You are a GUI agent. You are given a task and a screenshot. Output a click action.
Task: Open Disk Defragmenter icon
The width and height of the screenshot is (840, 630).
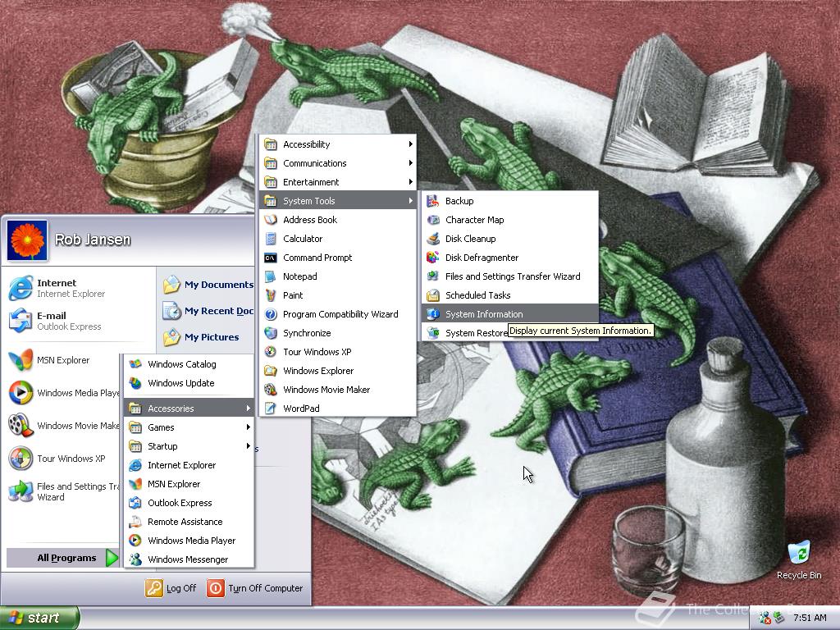[x=433, y=257]
